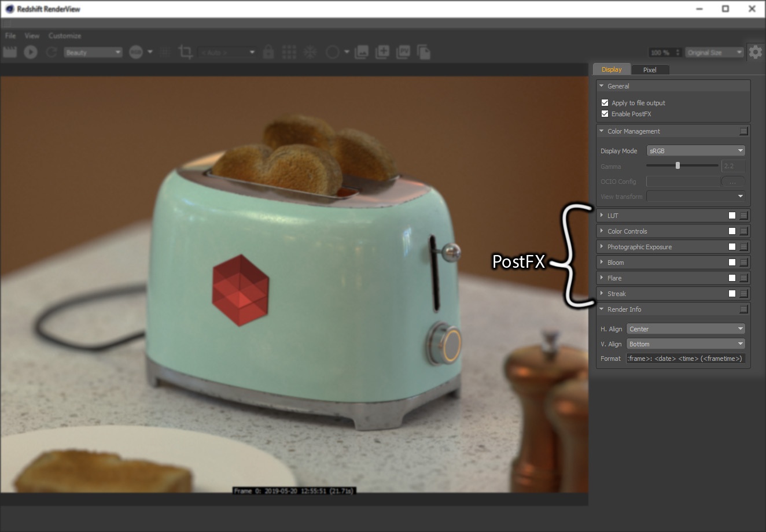The width and height of the screenshot is (766, 532).
Task: Open the View menu
Action: [x=32, y=36]
